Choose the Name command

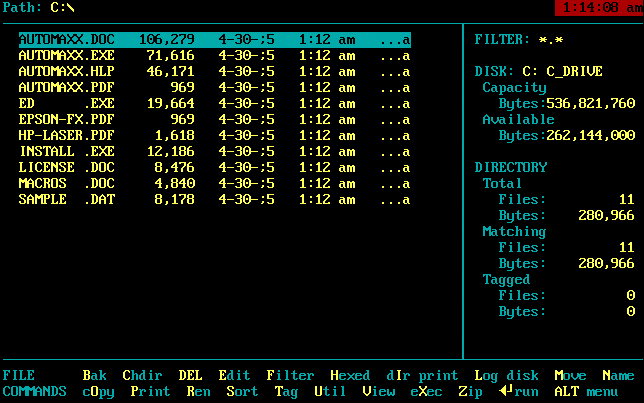pos(619,375)
